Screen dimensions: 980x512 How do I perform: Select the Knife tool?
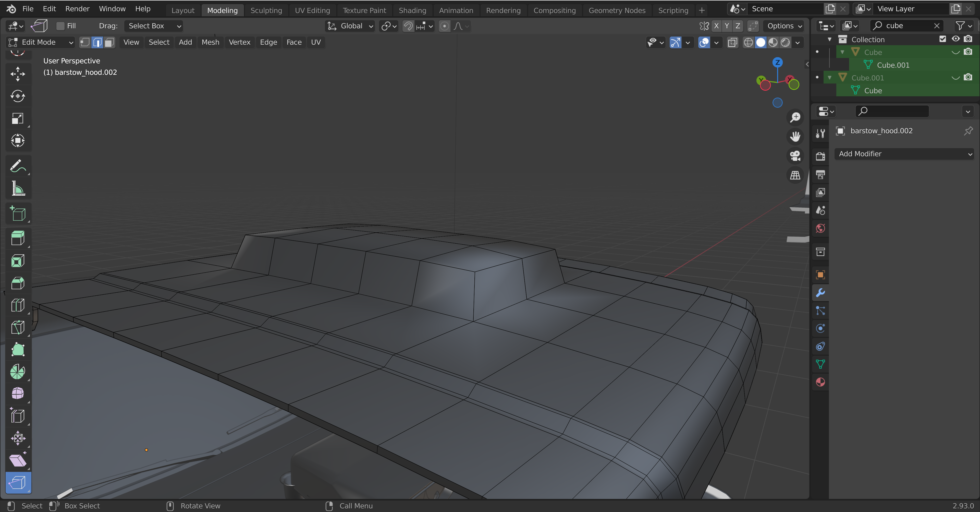click(18, 327)
